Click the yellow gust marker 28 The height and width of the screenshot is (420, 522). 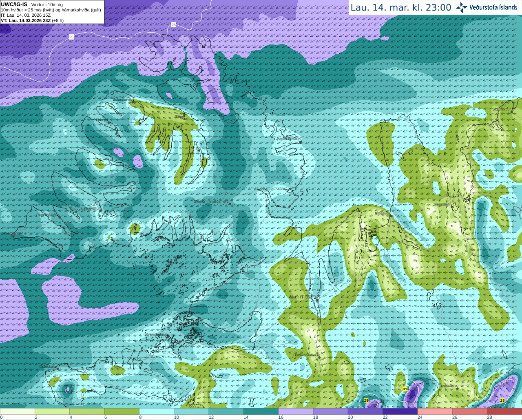(x=502, y=400)
